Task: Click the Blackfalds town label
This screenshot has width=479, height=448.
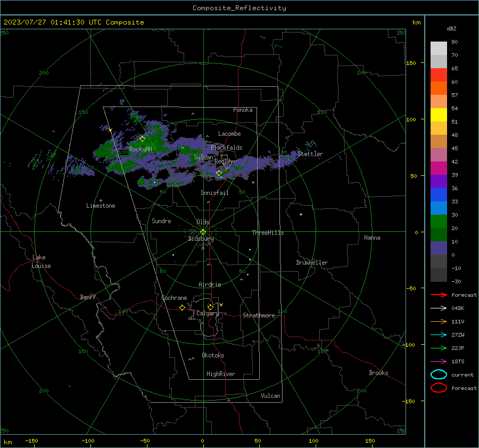Action: [226, 148]
